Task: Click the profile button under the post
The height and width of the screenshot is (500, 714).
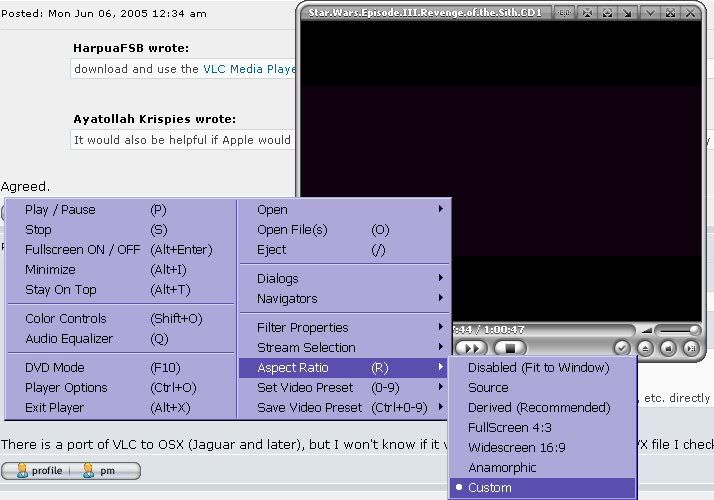Action: pos(39,470)
